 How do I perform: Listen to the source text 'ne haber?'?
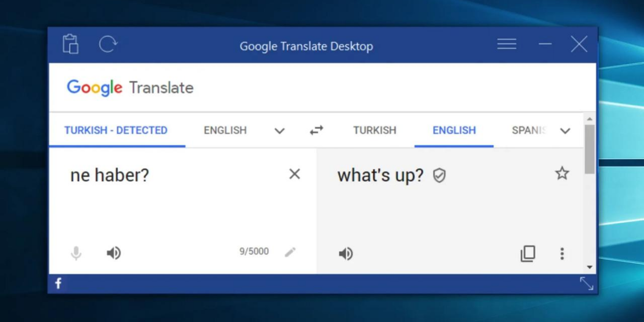point(114,253)
